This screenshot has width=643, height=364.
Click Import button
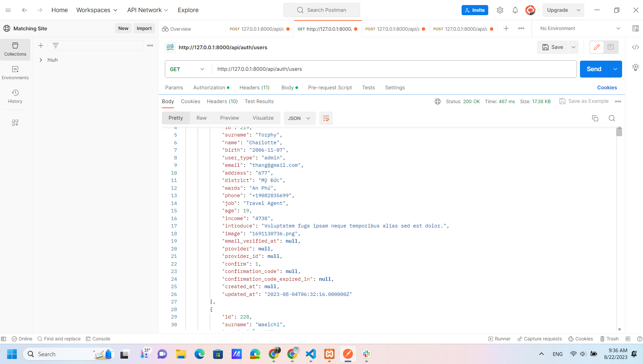[x=144, y=29]
